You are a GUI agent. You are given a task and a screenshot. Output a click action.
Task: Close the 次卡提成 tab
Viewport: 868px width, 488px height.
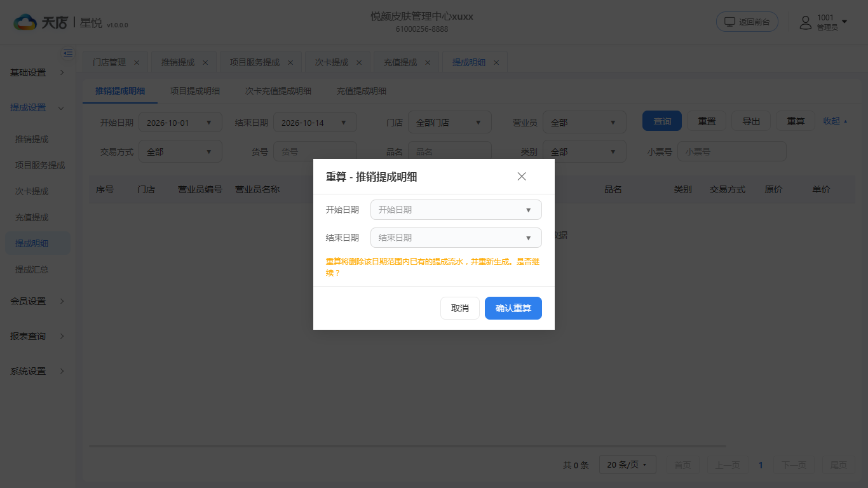359,62
